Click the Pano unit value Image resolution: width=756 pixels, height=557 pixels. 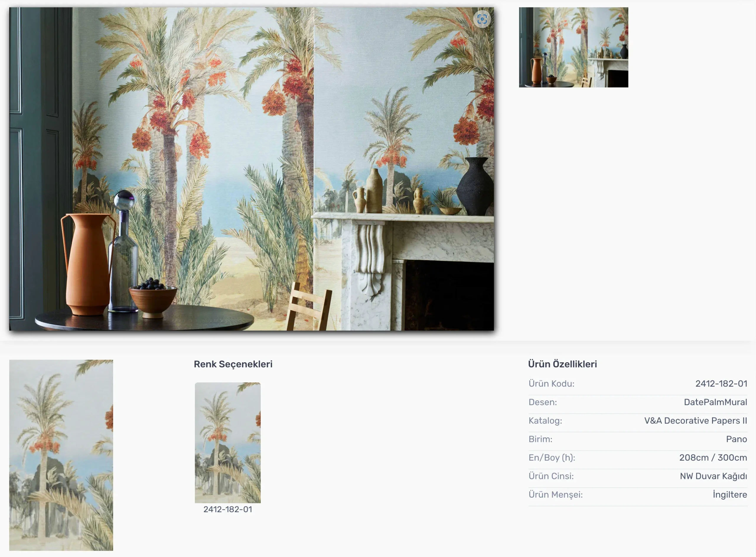coord(737,439)
